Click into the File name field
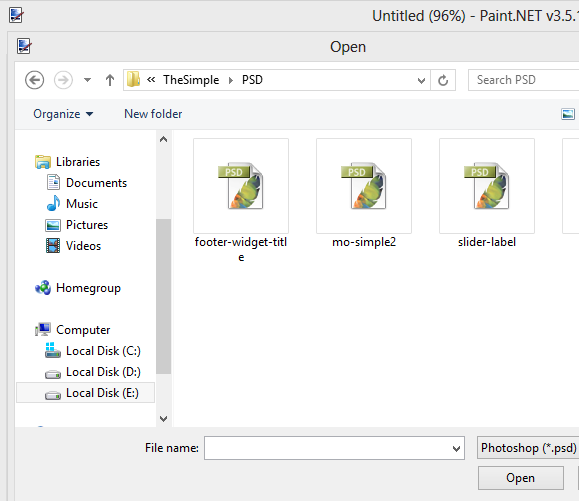The width and height of the screenshot is (579, 501). pyautogui.click(x=334, y=448)
